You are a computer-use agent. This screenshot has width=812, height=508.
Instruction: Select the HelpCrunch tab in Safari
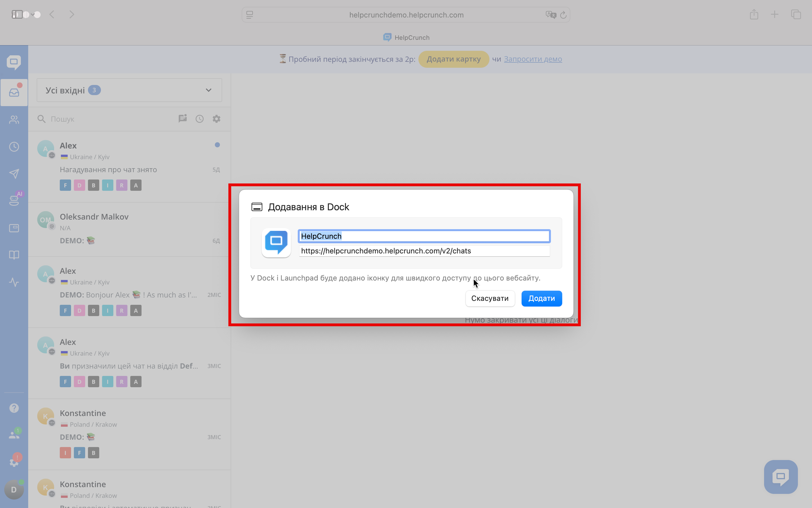406,37
